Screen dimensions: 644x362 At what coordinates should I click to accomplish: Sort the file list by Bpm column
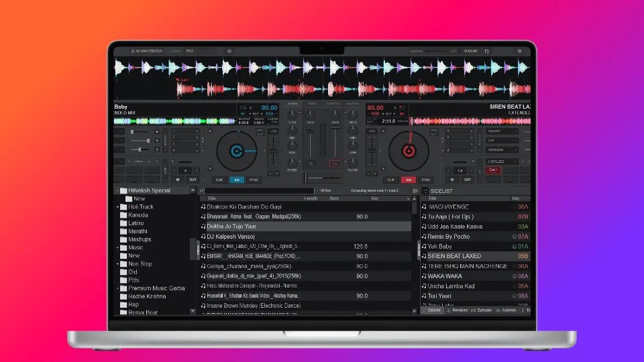(x=334, y=198)
